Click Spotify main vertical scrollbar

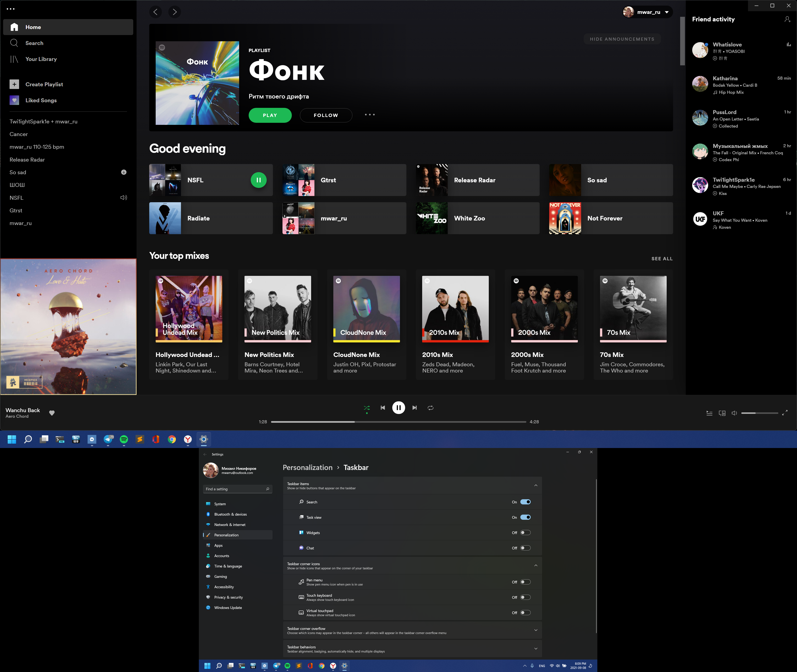(x=682, y=41)
